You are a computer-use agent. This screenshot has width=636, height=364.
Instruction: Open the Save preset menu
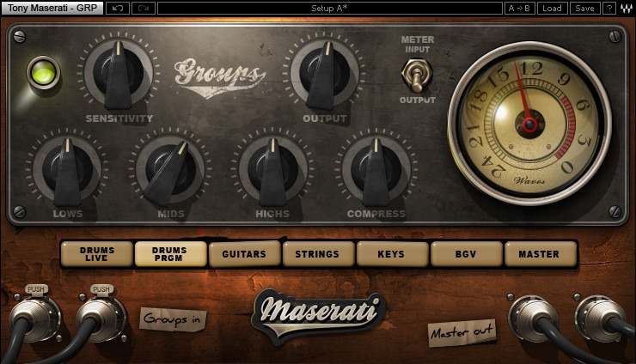(x=584, y=8)
